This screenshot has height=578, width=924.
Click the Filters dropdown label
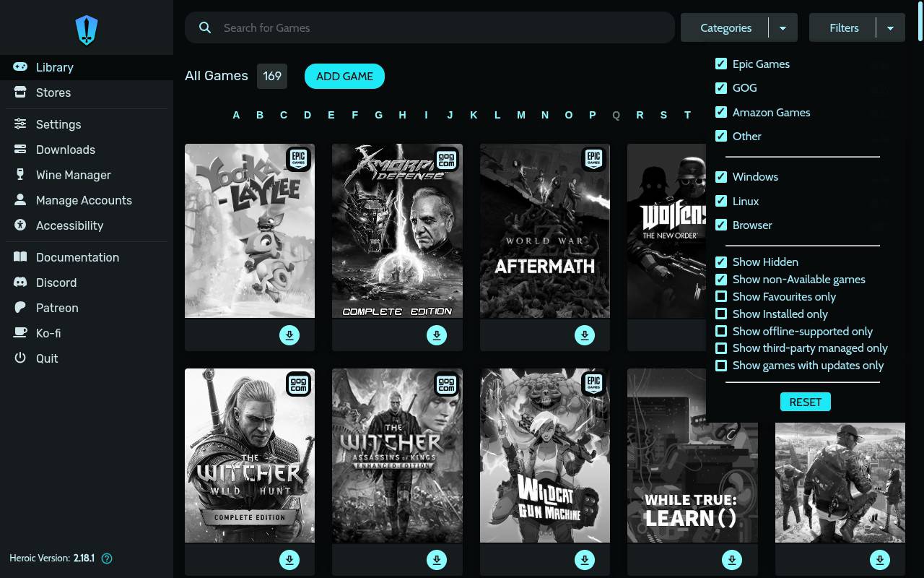[844, 28]
